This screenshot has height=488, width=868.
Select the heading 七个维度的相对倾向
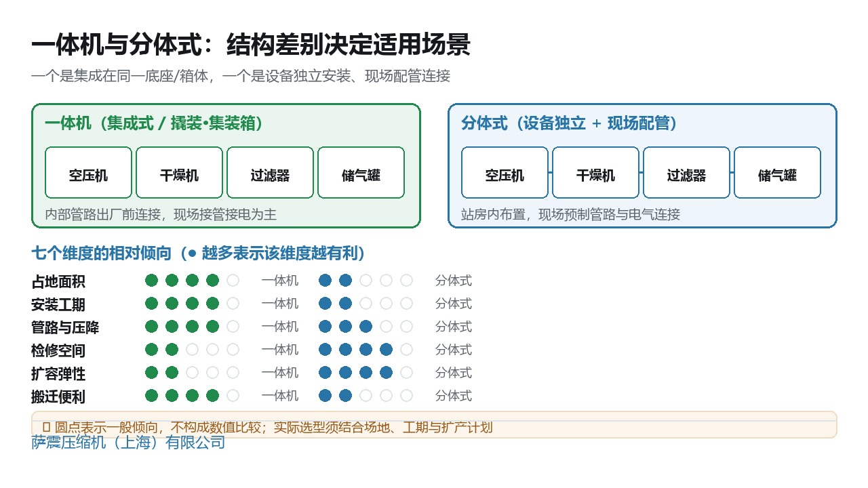(x=199, y=253)
